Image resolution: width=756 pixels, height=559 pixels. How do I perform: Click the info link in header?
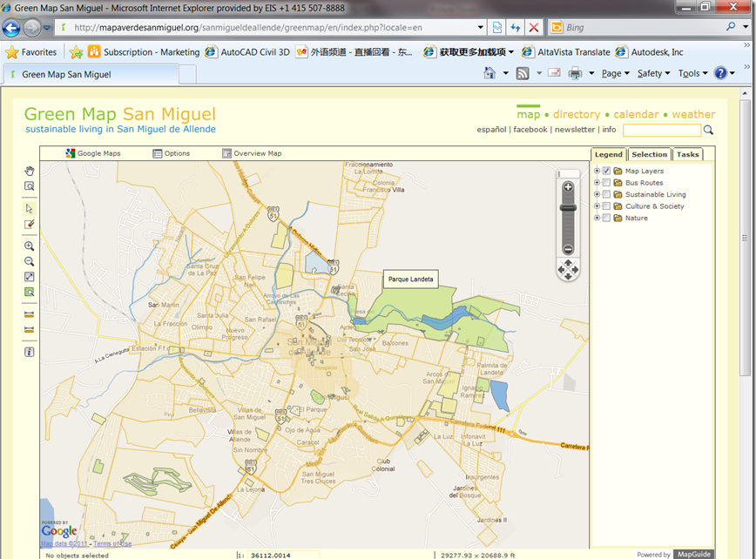[x=609, y=130]
